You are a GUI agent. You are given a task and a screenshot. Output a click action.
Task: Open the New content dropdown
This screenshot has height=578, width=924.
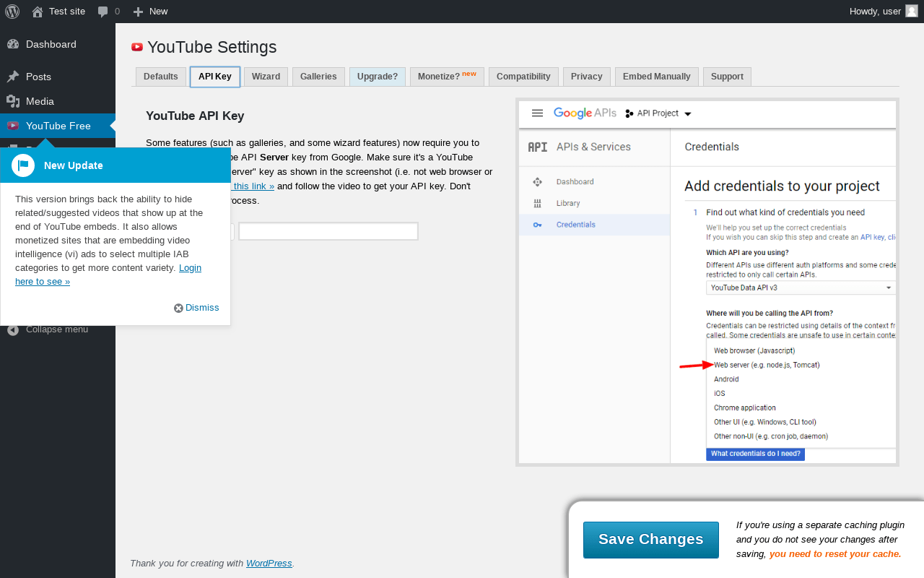tap(151, 12)
